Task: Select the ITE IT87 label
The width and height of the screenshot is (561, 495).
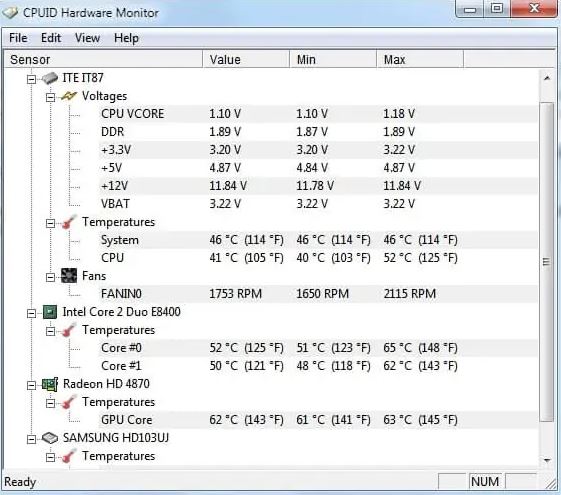Action: (x=83, y=78)
